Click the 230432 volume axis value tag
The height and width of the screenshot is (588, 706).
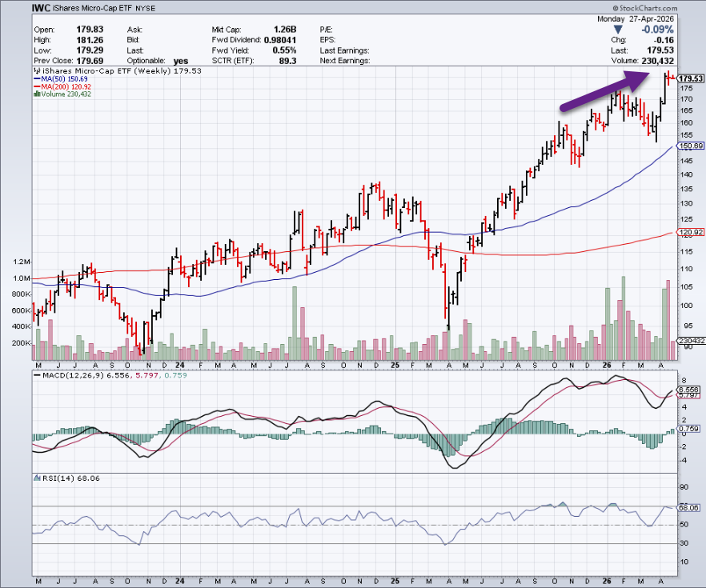690,342
